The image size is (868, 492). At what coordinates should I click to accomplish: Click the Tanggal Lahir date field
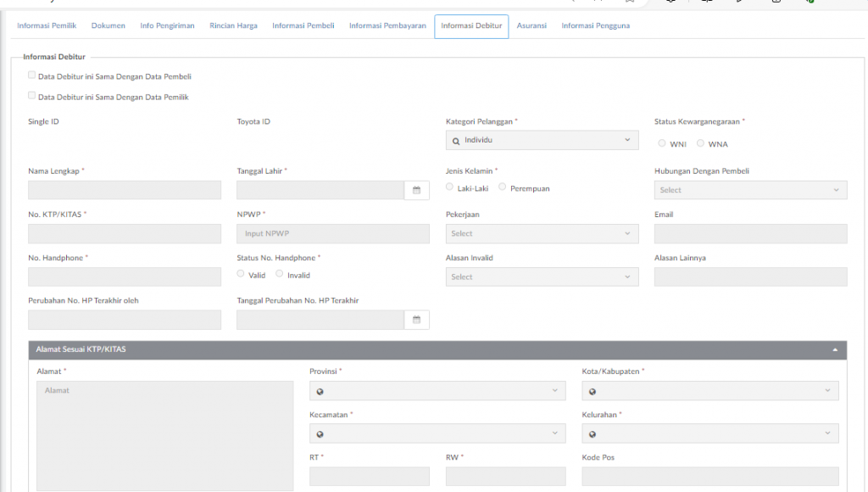(320, 190)
